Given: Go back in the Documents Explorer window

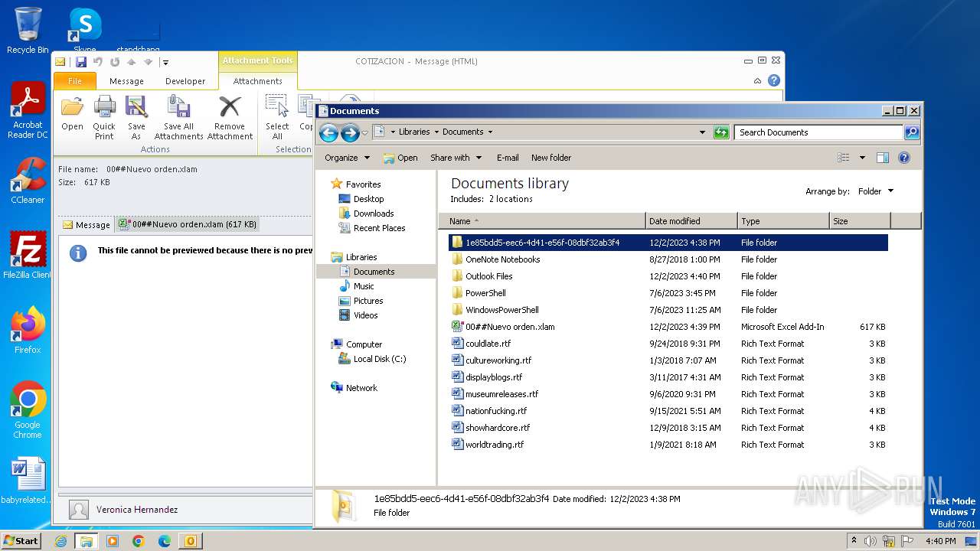Looking at the screenshot, I should click(x=328, y=132).
